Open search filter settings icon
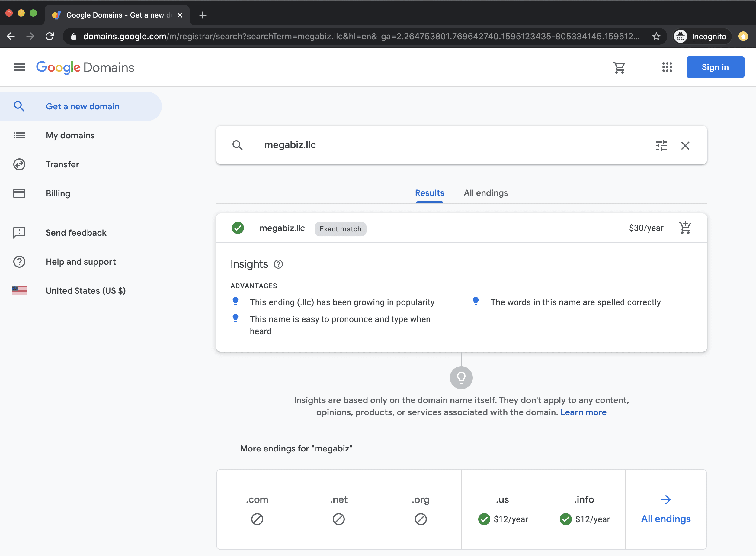The image size is (756, 556). 661,145
